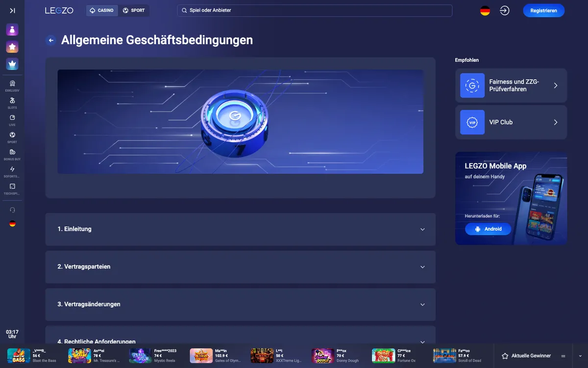Switch to the Sport tab

134,10
